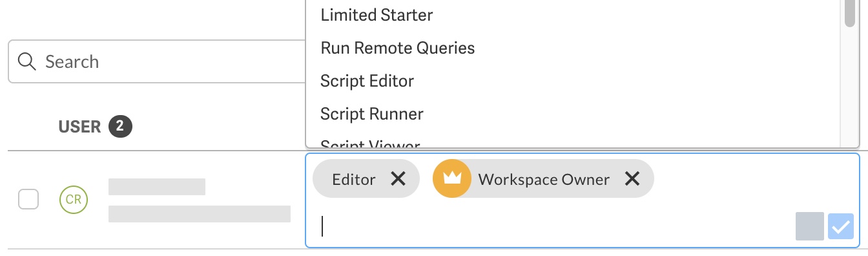
Task: Click the Workspace Owner crown icon
Action: (x=452, y=178)
